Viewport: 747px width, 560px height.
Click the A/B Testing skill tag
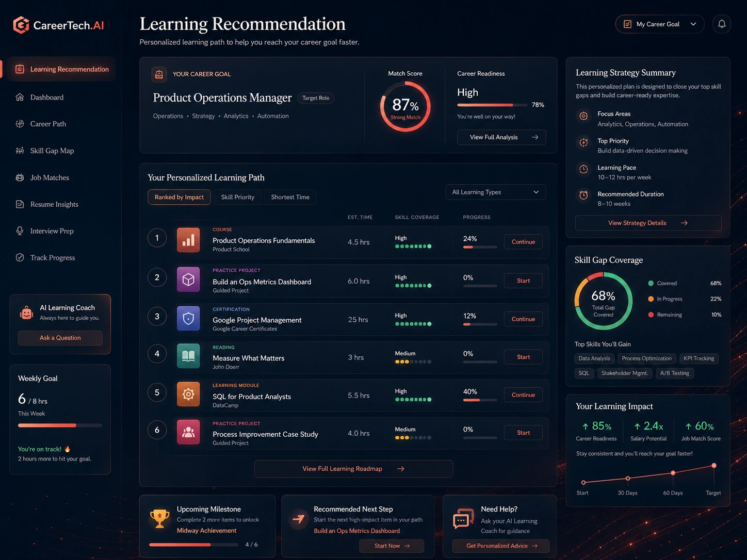[675, 373]
